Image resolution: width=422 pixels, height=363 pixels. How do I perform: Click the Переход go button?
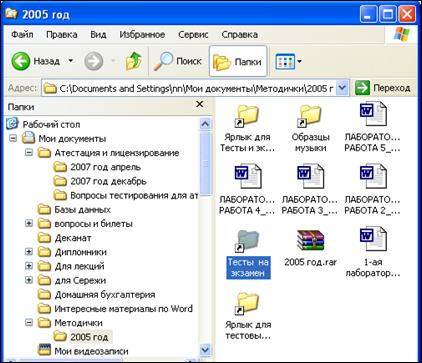click(x=383, y=88)
